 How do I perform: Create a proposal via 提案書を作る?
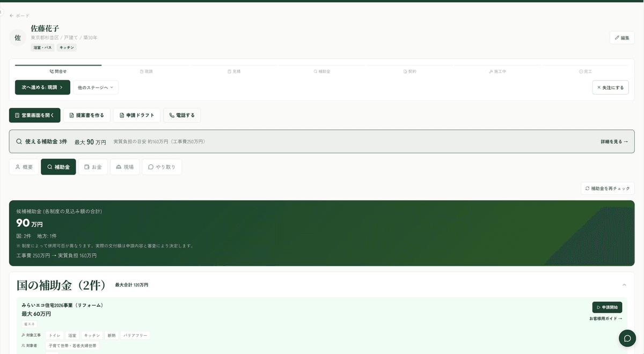pos(86,115)
